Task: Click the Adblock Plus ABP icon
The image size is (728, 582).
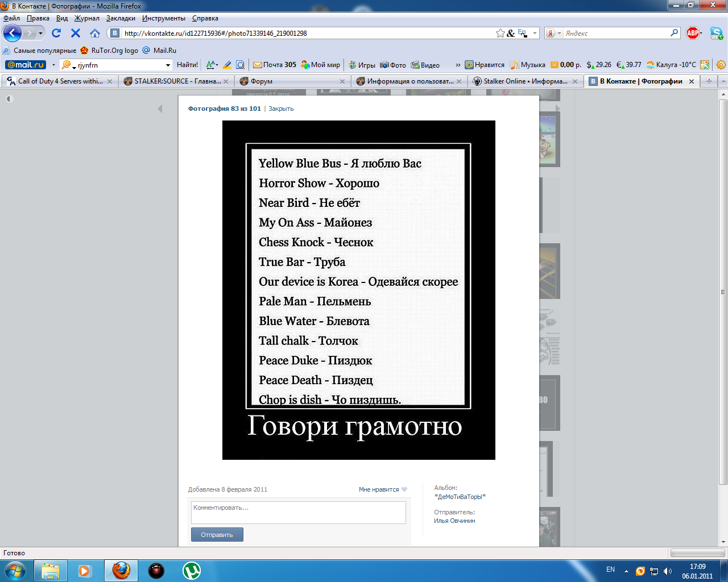Action: (692, 33)
